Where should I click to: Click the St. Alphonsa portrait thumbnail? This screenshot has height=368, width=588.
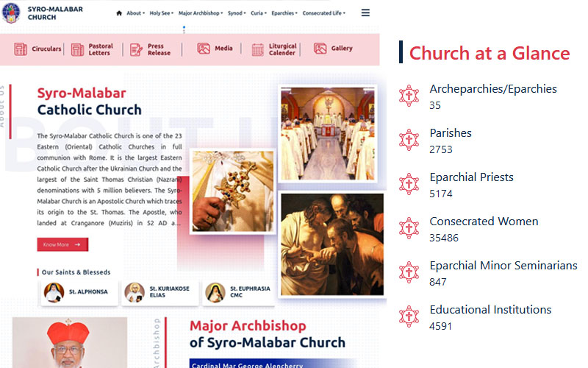[x=54, y=292]
